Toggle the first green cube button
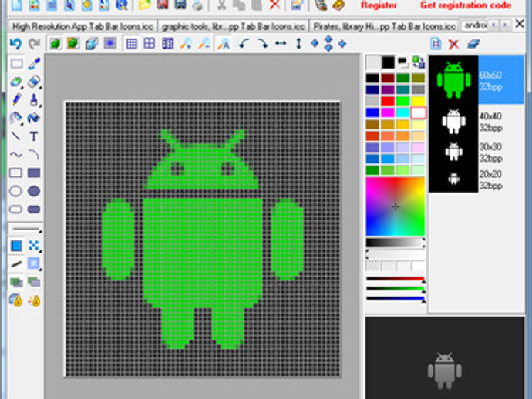 [56, 43]
